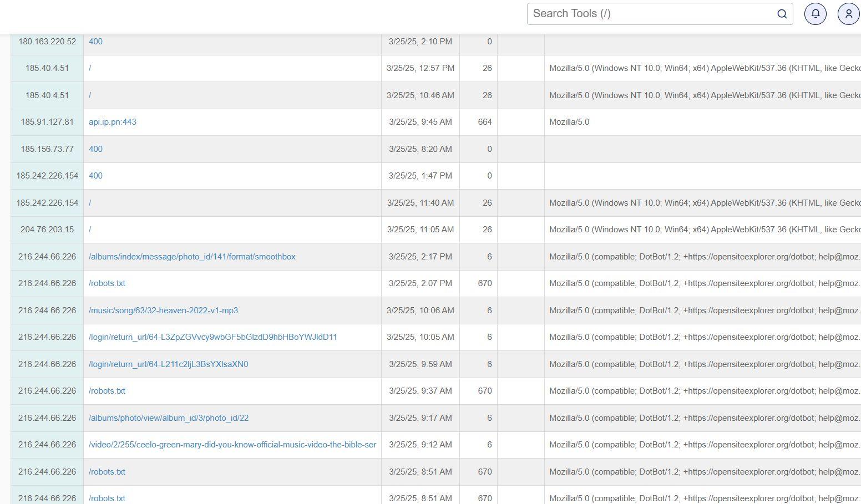Click the albums photo_id/22 view link
The width and height of the screenshot is (861, 504).
pyautogui.click(x=169, y=418)
